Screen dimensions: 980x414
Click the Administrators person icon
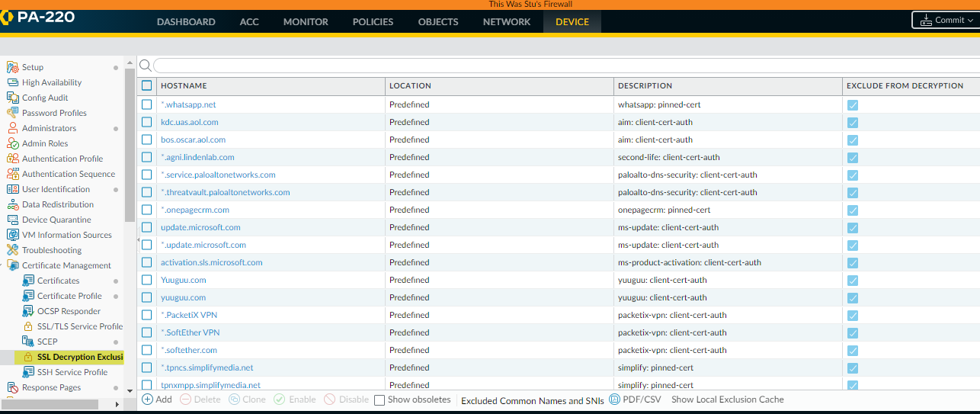[x=13, y=128]
